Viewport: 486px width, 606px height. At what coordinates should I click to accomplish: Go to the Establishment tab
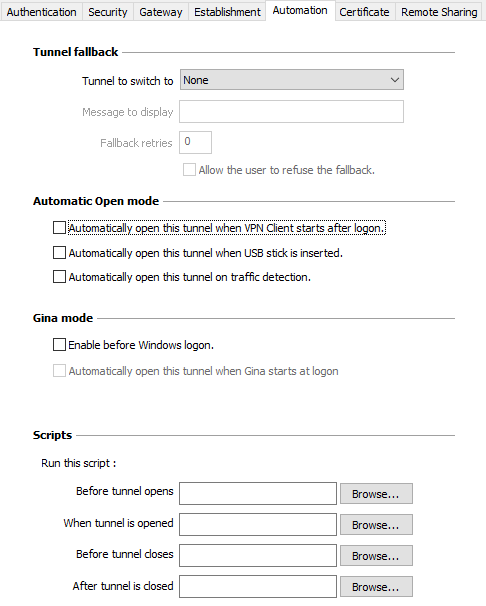[x=227, y=12]
